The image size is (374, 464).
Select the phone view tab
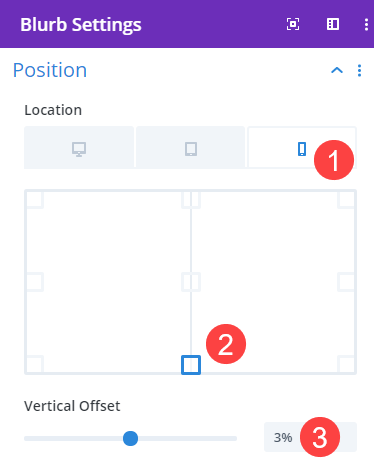click(302, 147)
